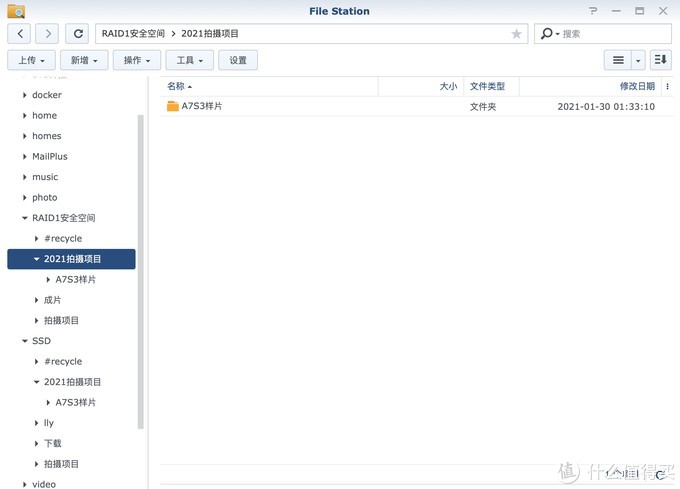Open the sort order button

coord(660,60)
